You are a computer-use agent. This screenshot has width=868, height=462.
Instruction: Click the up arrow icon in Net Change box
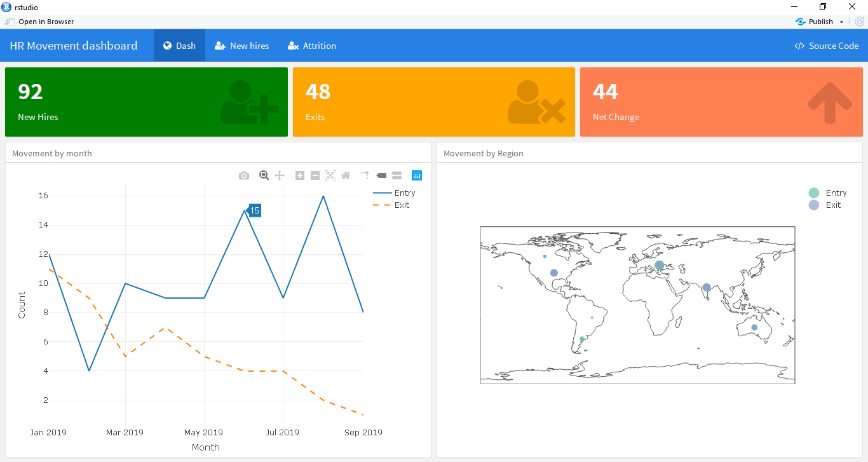tap(830, 102)
